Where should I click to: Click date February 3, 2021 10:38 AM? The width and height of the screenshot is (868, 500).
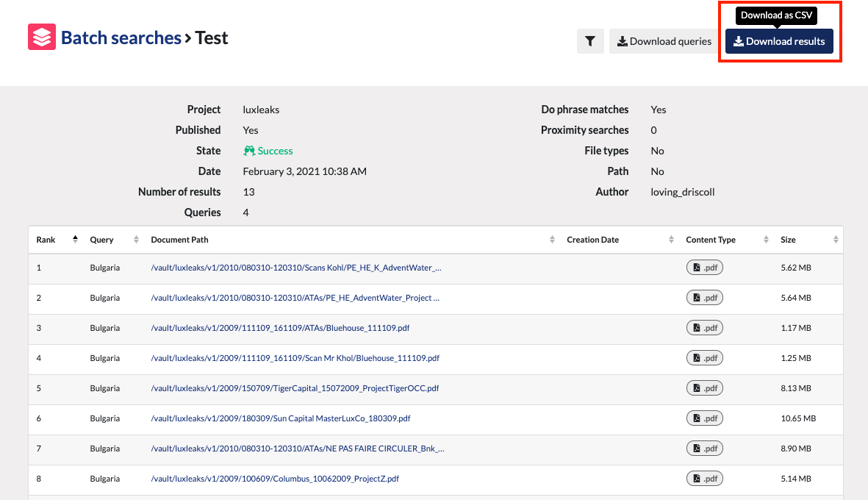click(x=304, y=171)
